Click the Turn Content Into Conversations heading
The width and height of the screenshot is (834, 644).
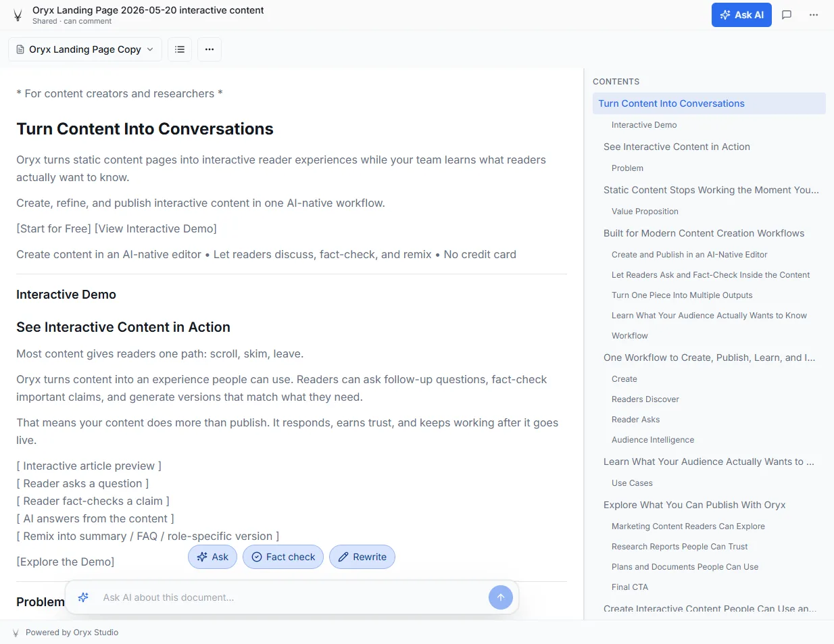pyautogui.click(x=145, y=129)
